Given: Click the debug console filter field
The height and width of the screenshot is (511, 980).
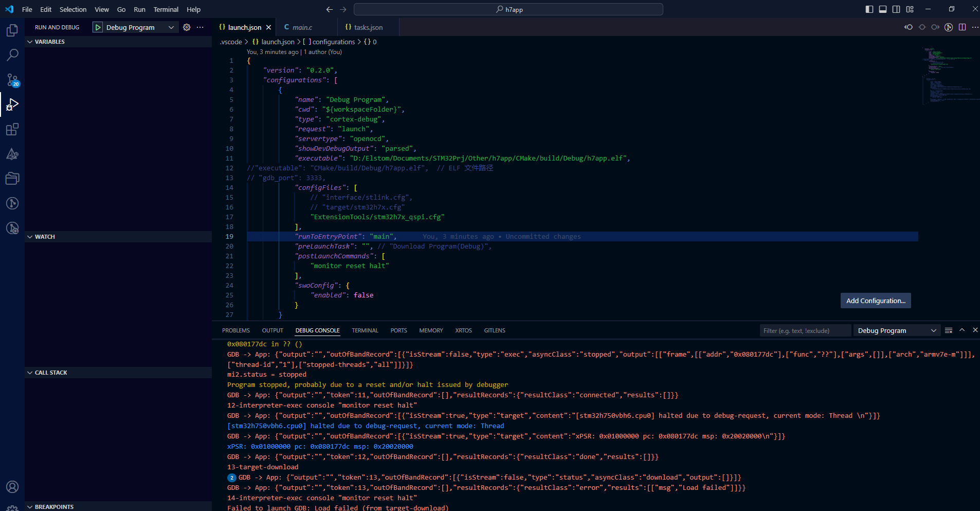Looking at the screenshot, I should point(805,330).
